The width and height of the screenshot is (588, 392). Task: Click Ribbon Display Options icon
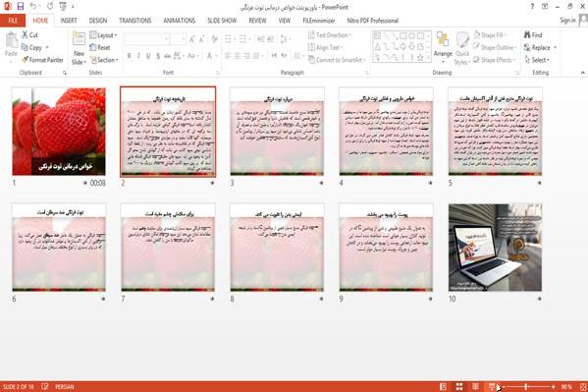click(x=545, y=6)
